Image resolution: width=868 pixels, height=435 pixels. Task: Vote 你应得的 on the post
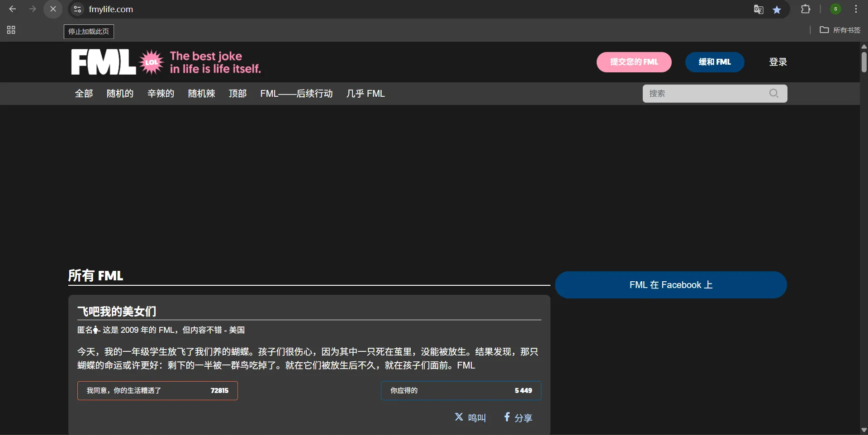click(460, 391)
